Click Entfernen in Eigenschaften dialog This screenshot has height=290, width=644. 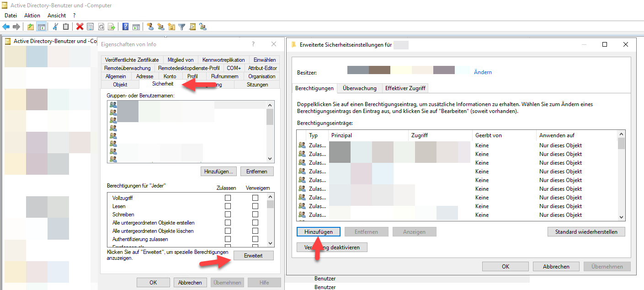pos(257,171)
